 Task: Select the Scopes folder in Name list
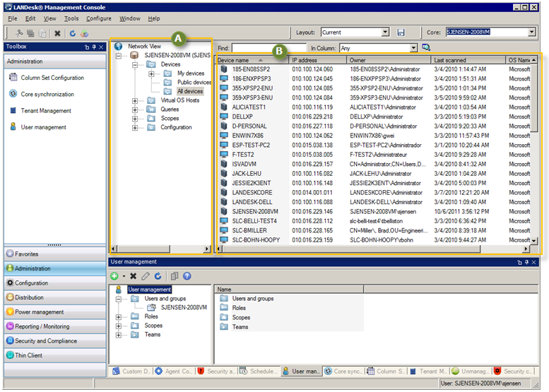241,317
